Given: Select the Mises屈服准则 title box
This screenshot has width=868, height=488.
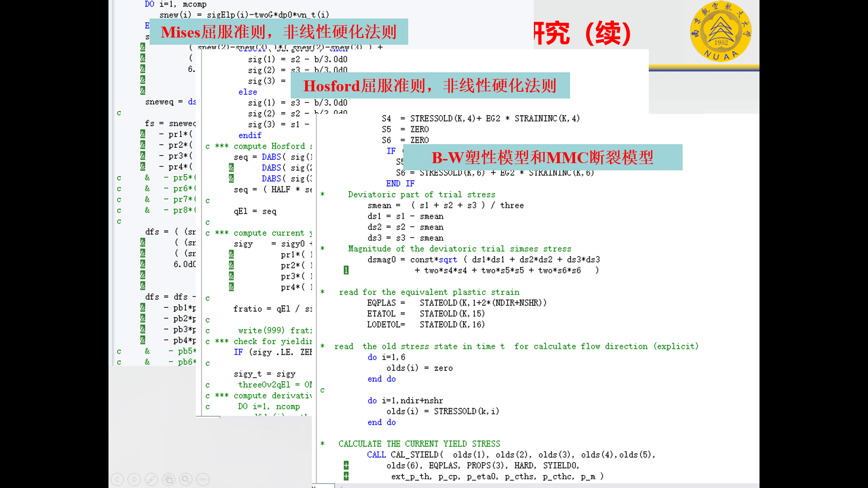Looking at the screenshot, I should [x=279, y=32].
